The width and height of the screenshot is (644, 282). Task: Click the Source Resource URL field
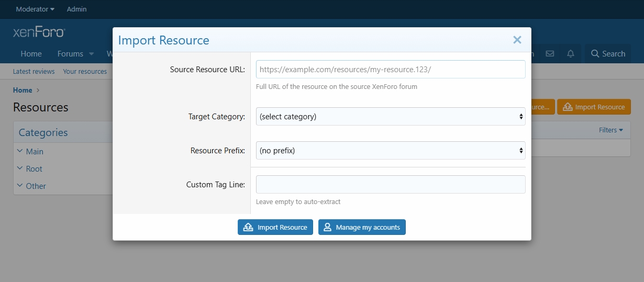pos(391,69)
